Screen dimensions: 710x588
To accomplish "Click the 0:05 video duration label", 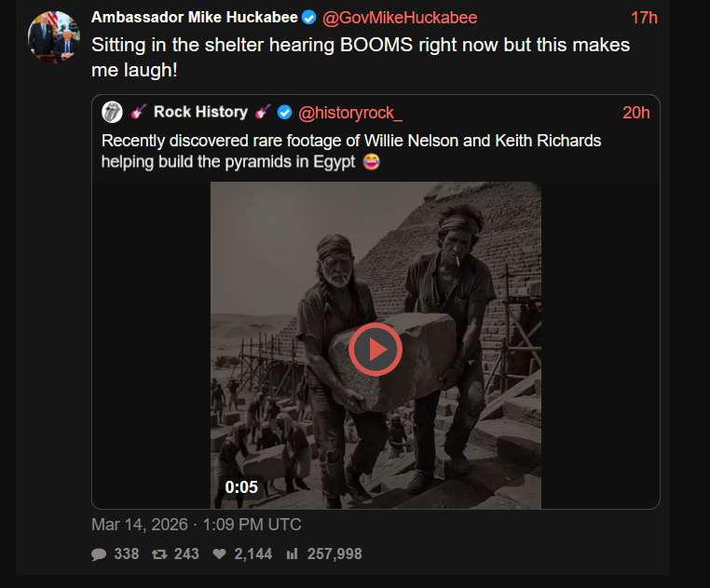I will 241,487.
